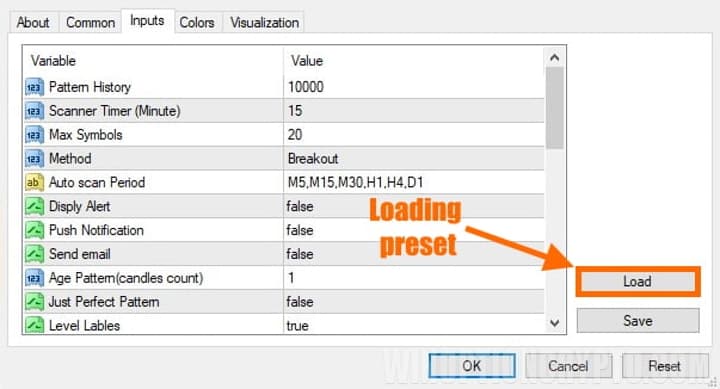The width and height of the screenshot is (720, 389).
Task: Click the scrollbar up arrow
Action: (555, 58)
